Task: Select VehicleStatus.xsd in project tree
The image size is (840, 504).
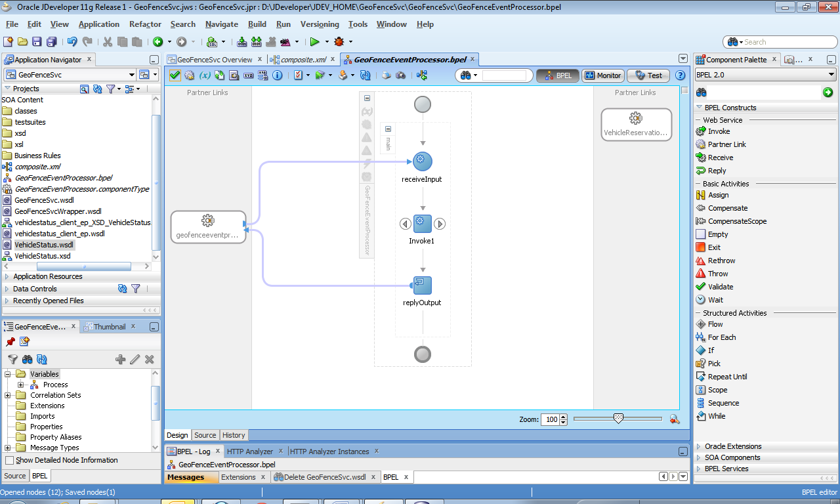Action: 43,256
